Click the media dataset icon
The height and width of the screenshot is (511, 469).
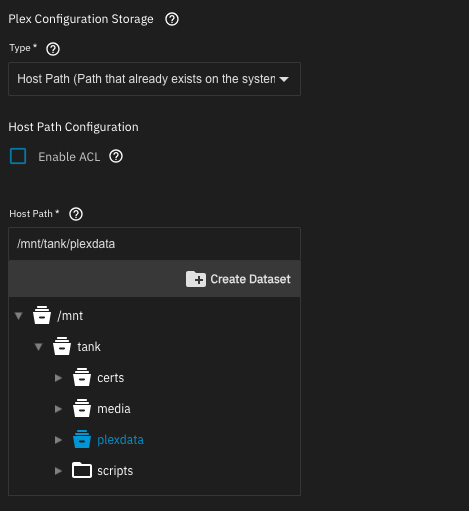pyautogui.click(x=82, y=408)
